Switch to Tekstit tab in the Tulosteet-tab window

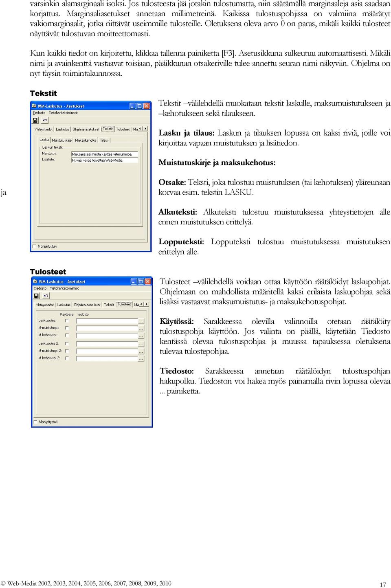109,305
